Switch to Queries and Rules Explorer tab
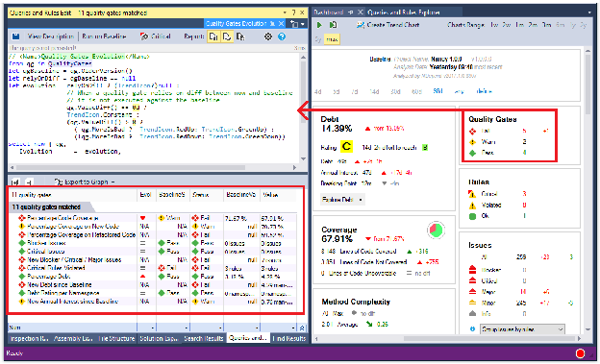 pos(403,12)
